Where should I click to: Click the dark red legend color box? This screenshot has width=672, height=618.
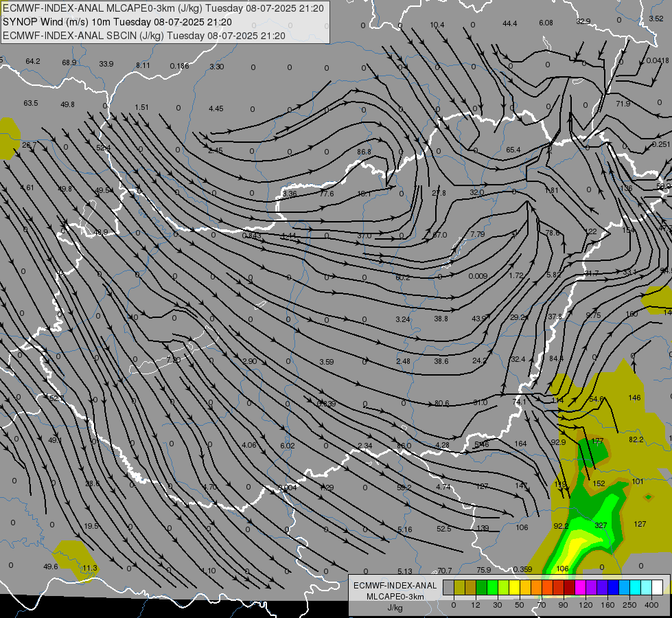pos(570,587)
